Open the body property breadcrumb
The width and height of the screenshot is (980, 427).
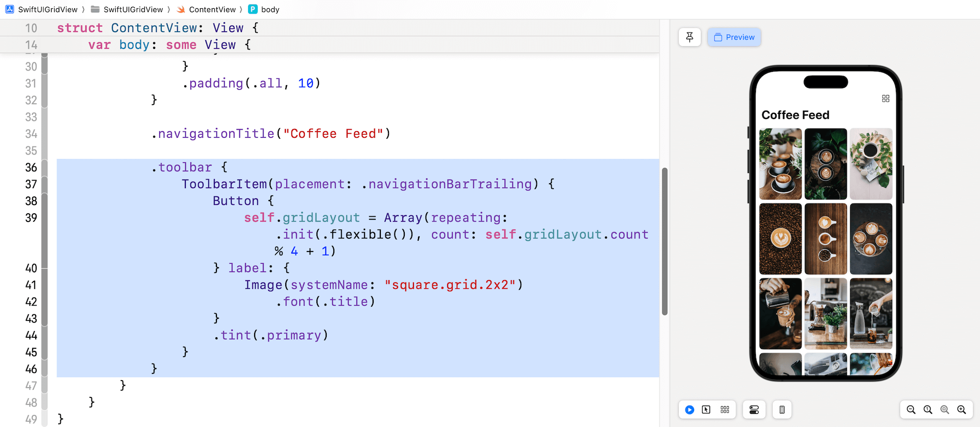coord(270,9)
